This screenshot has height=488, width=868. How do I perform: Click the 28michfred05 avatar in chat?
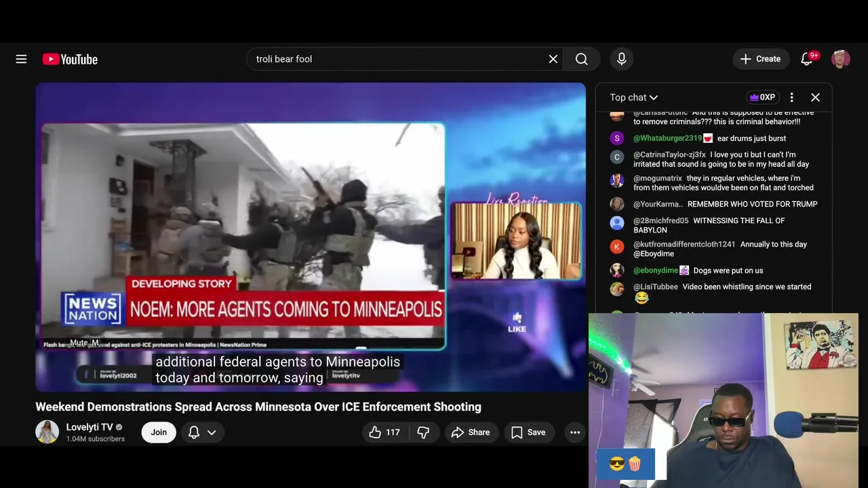tap(616, 223)
